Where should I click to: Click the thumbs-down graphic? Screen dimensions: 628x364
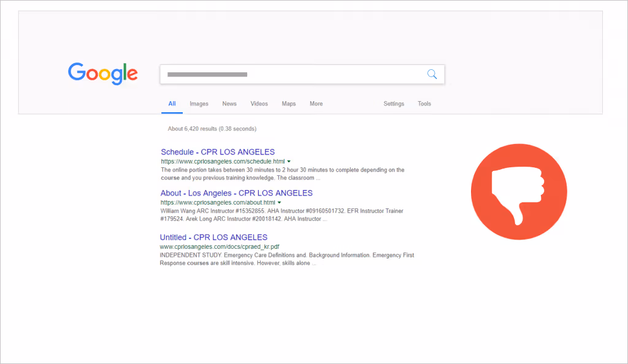tap(518, 191)
